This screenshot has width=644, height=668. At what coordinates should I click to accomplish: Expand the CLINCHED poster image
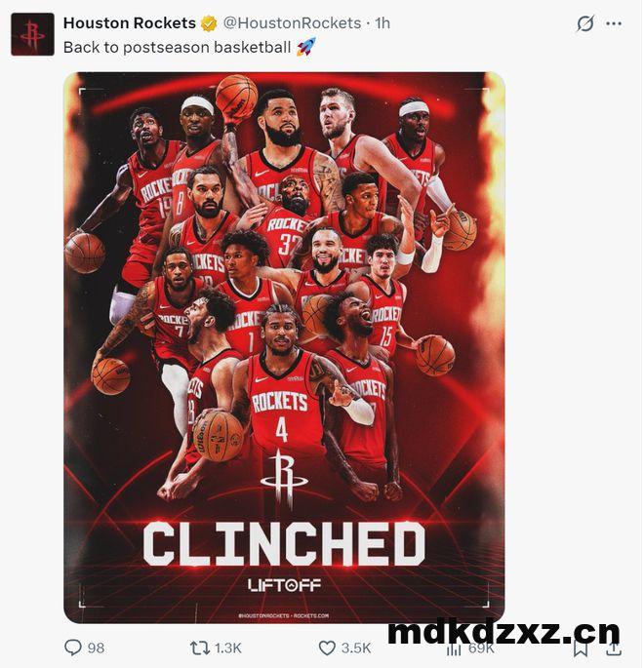284,347
